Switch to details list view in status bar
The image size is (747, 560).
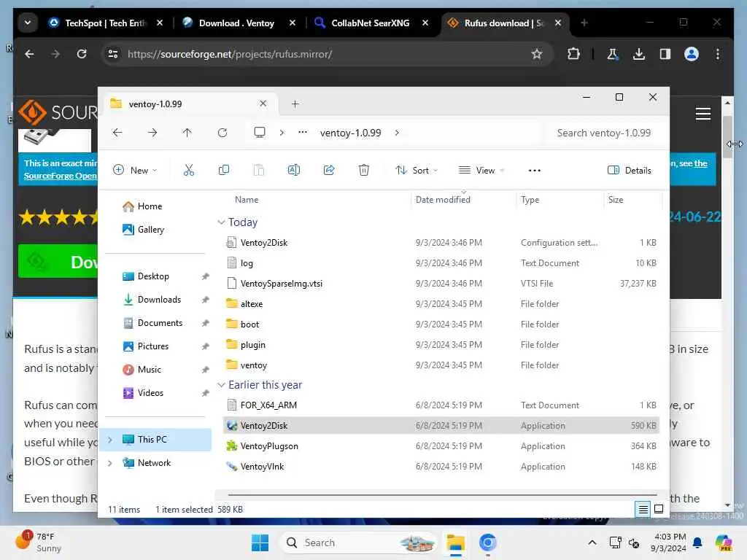(x=643, y=509)
